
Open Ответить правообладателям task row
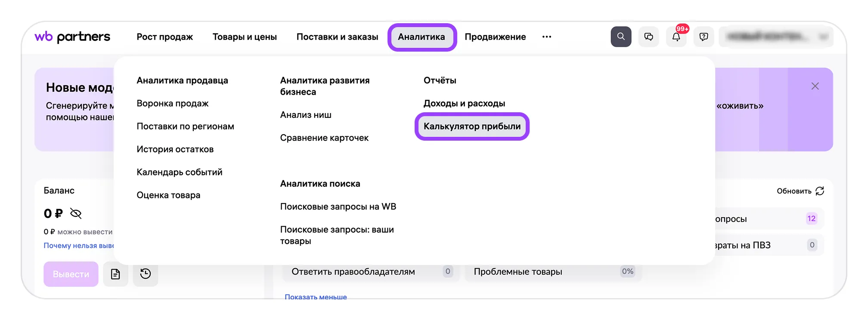point(353,271)
